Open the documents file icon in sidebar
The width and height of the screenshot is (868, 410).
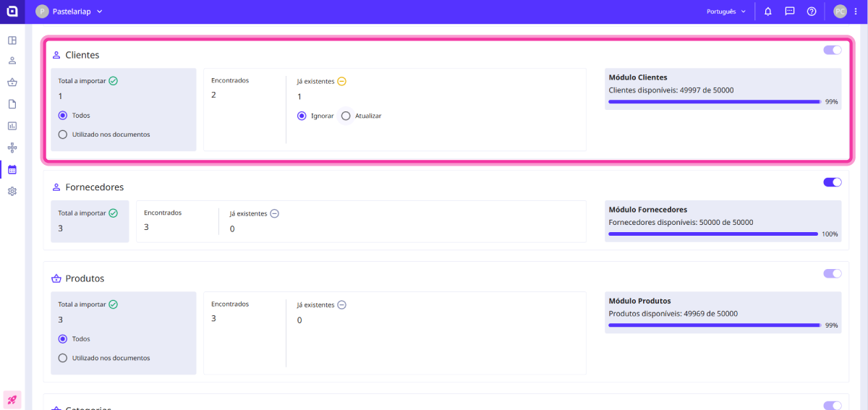point(12,104)
